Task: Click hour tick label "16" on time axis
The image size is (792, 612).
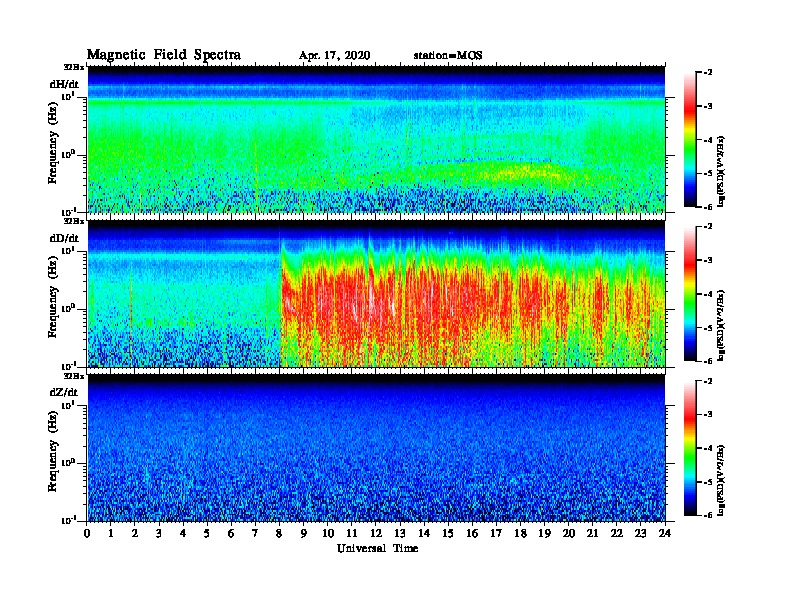Action: (x=472, y=534)
